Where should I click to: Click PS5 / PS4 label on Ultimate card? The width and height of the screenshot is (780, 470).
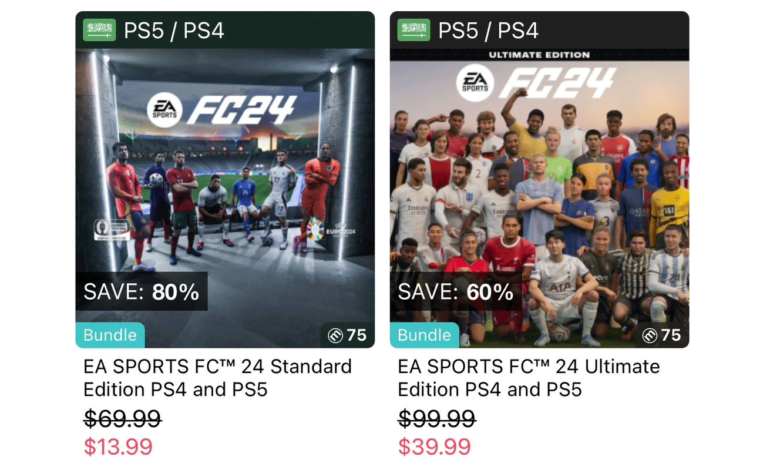(x=488, y=31)
